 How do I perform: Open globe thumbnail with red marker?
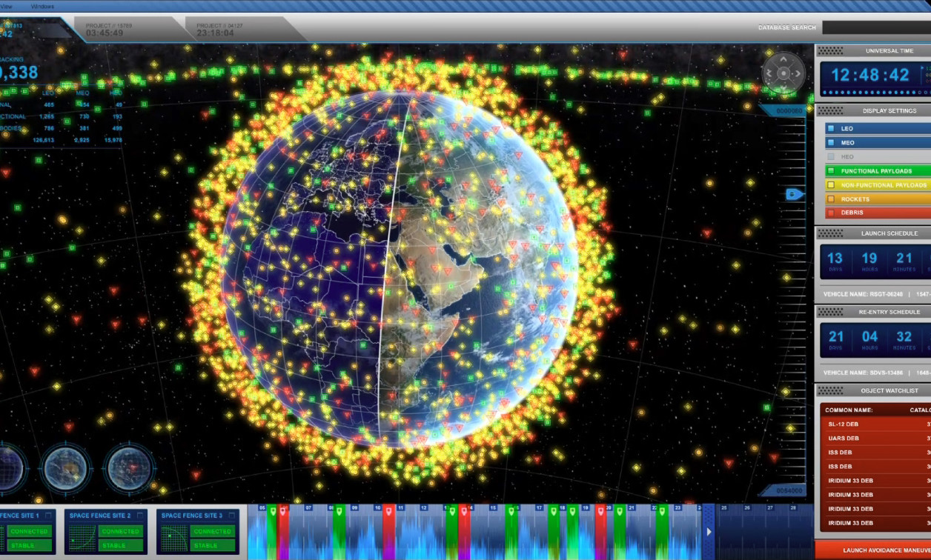(130, 468)
